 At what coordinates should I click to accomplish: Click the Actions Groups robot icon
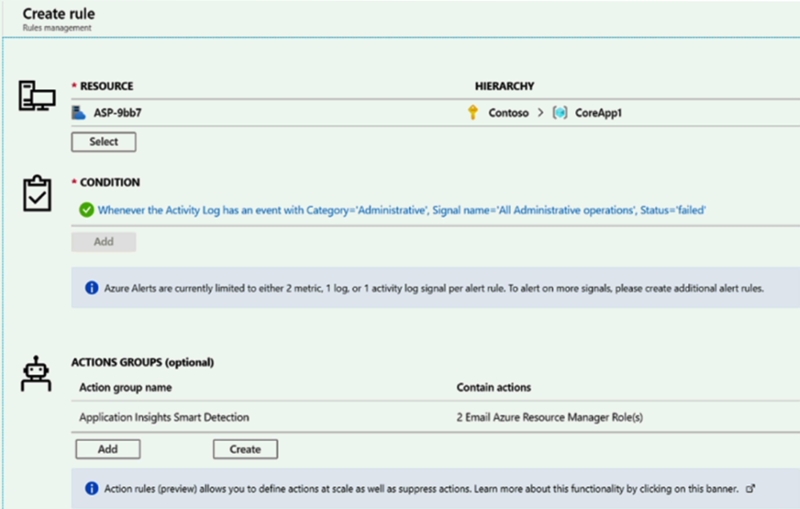click(x=37, y=374)
